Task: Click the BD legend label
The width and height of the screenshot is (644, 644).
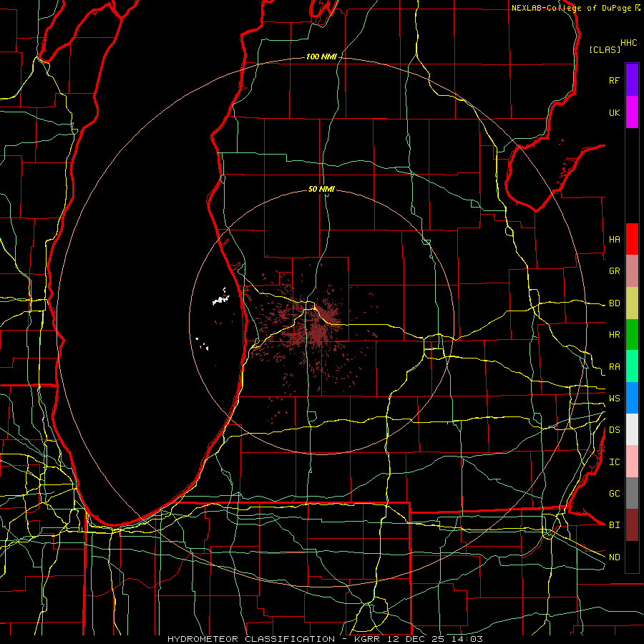Action: (x=614, y=303)
